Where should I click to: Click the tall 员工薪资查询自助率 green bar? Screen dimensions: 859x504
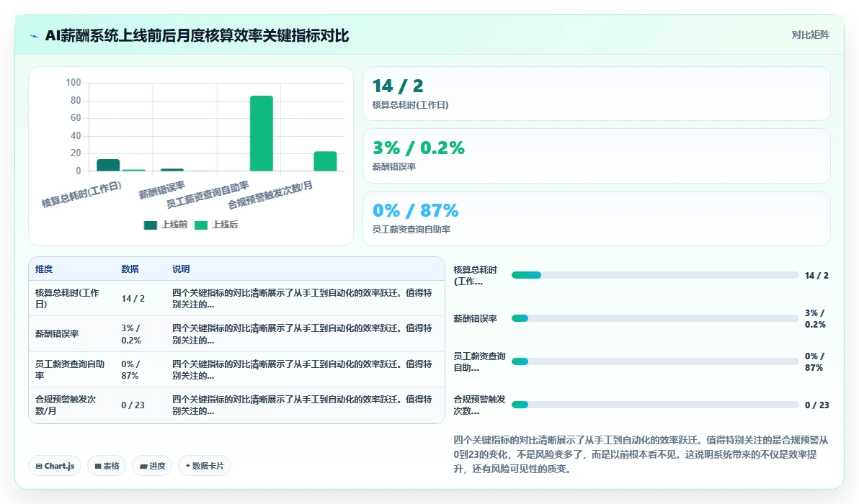(262, 133)
